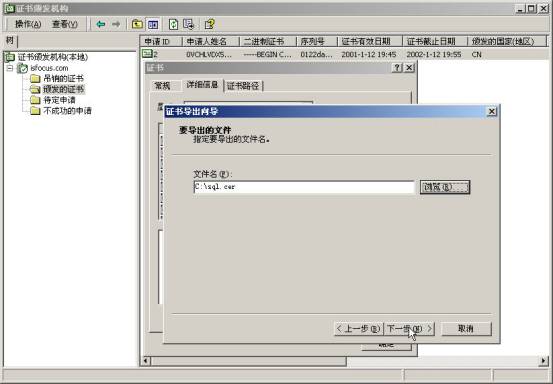
Task: Select the isfocus.com CA node
Action: click(x=49, y=68)
